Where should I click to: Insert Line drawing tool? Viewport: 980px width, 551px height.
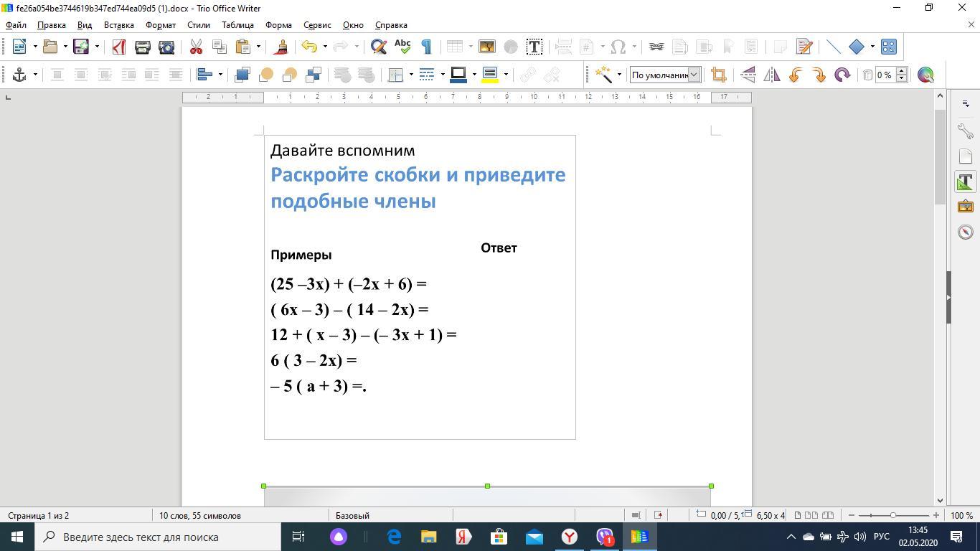834,47
